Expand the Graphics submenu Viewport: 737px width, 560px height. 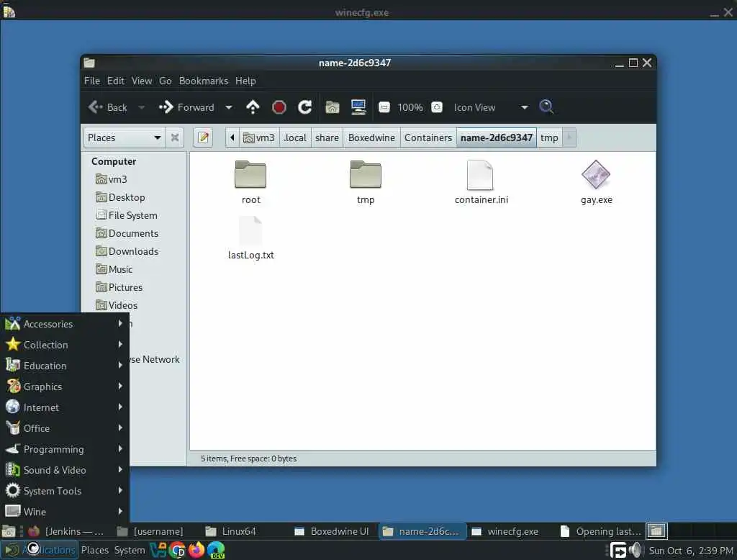(65, 387)
